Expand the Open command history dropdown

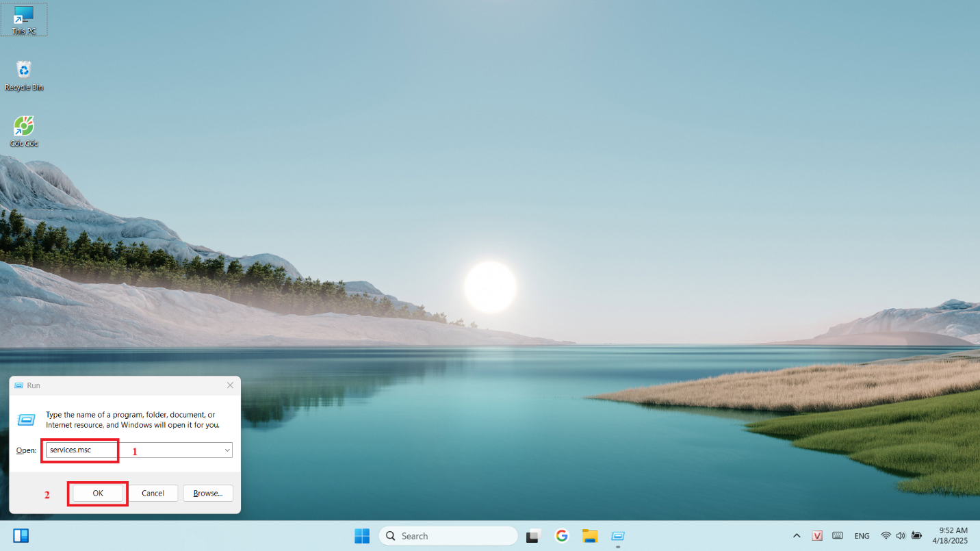point(227,450)
